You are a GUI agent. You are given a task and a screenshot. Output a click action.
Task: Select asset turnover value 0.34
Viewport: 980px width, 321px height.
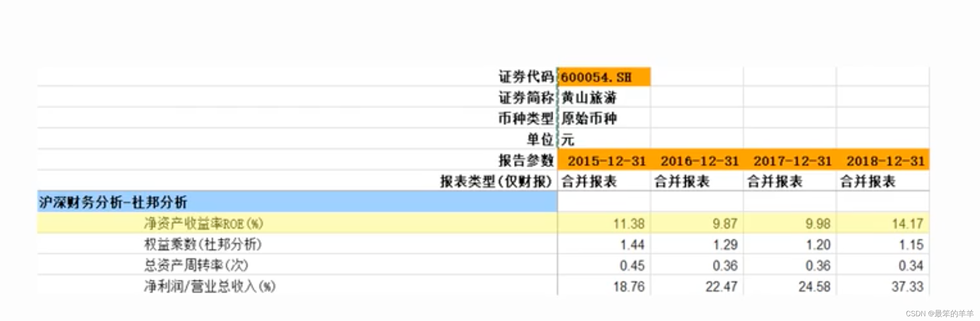[x=911, y=266]
